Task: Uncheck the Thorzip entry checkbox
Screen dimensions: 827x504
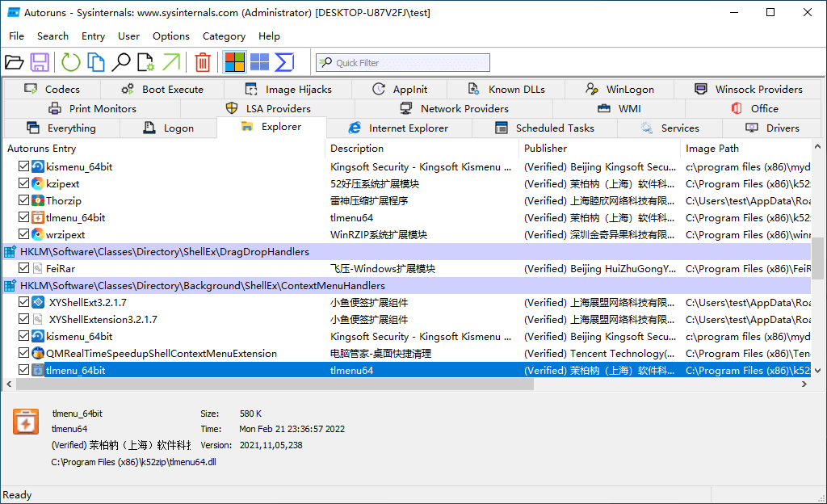Action: [23, 200]
